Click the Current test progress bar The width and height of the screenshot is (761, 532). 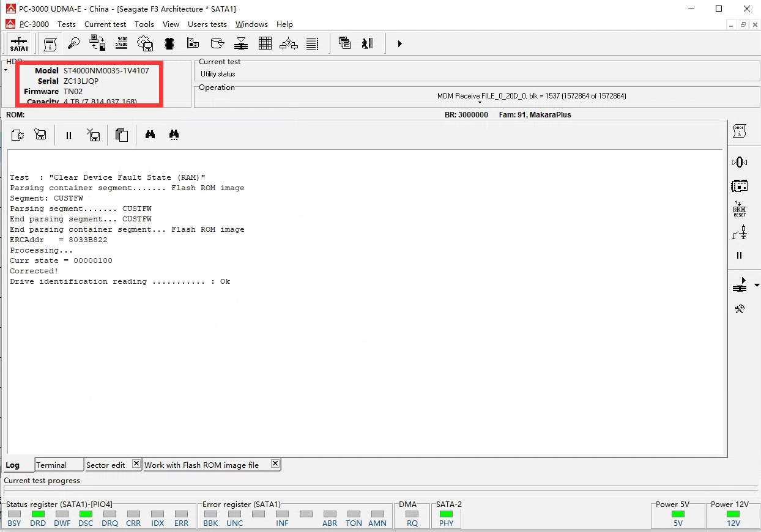tap(379, 490)
